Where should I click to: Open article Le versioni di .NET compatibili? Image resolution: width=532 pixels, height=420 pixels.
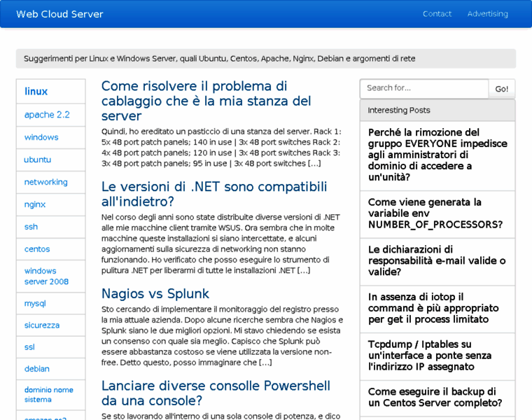(214, 194)
